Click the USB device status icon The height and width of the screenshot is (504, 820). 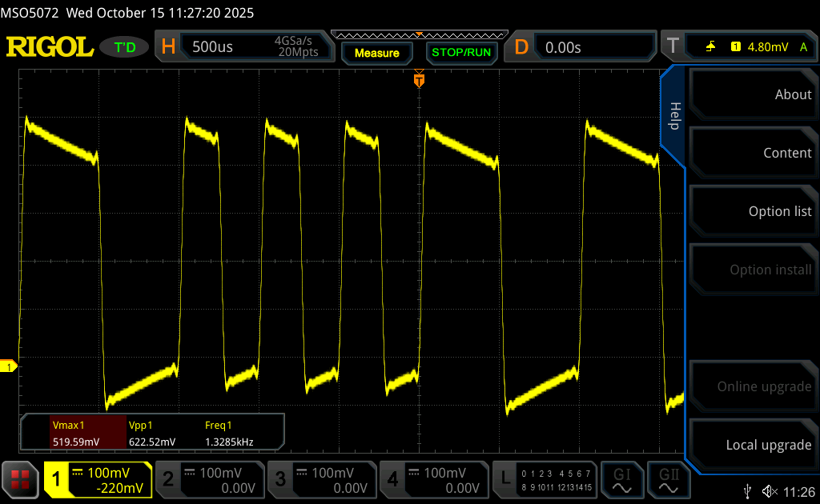(x=748, y=490)
